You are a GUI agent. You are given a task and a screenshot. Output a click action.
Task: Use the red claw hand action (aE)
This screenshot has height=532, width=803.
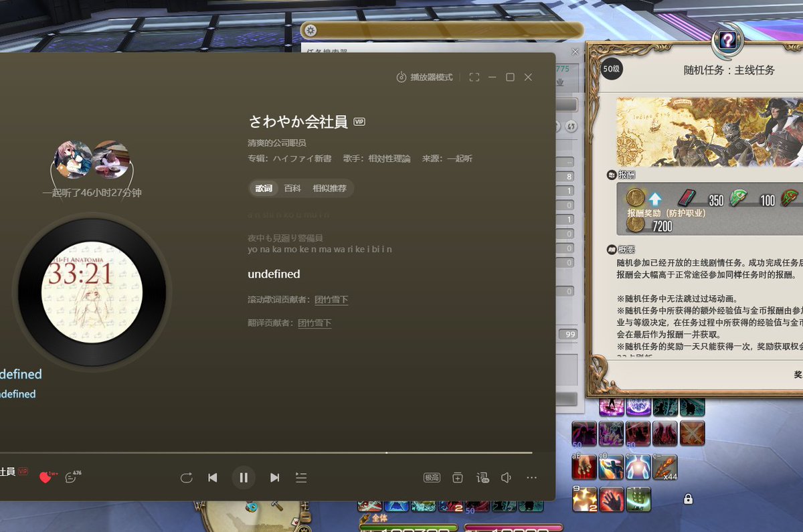tap(584, 467)
